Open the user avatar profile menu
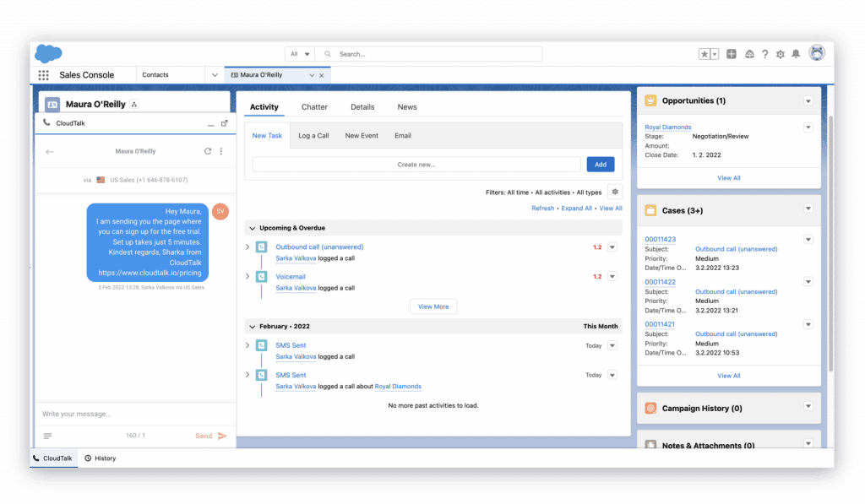This screenshot has height=504, width=865. pos(817,53)
